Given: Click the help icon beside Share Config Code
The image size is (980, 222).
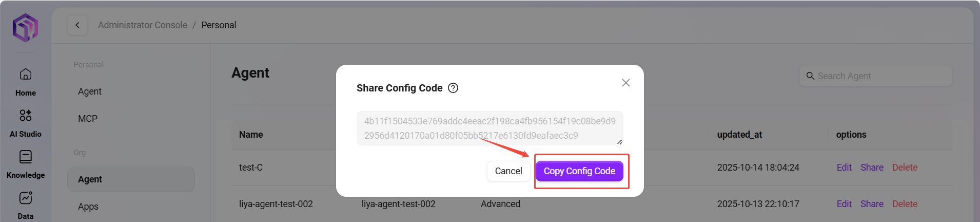Looking at the screenshot, I should coord(453,88).
